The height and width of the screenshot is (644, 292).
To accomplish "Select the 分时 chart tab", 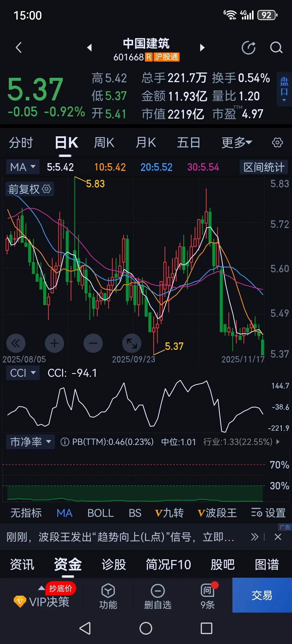I will pos(21,142).
